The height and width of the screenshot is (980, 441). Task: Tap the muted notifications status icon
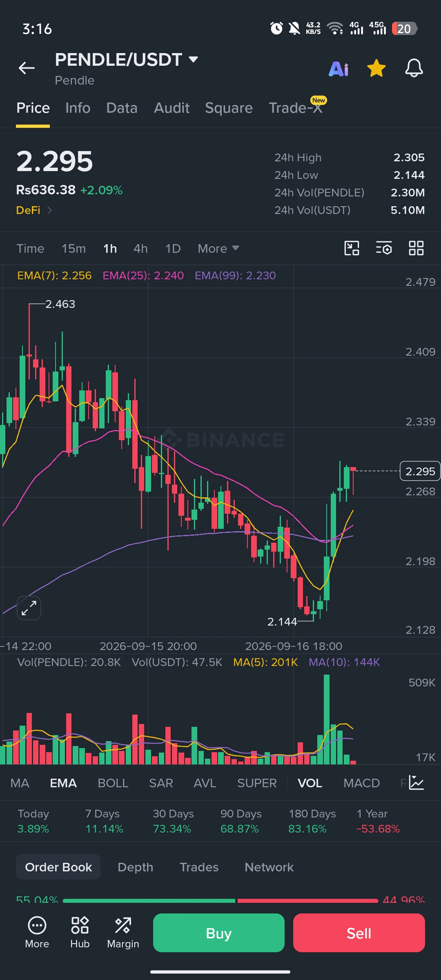(x=294, y=28)
